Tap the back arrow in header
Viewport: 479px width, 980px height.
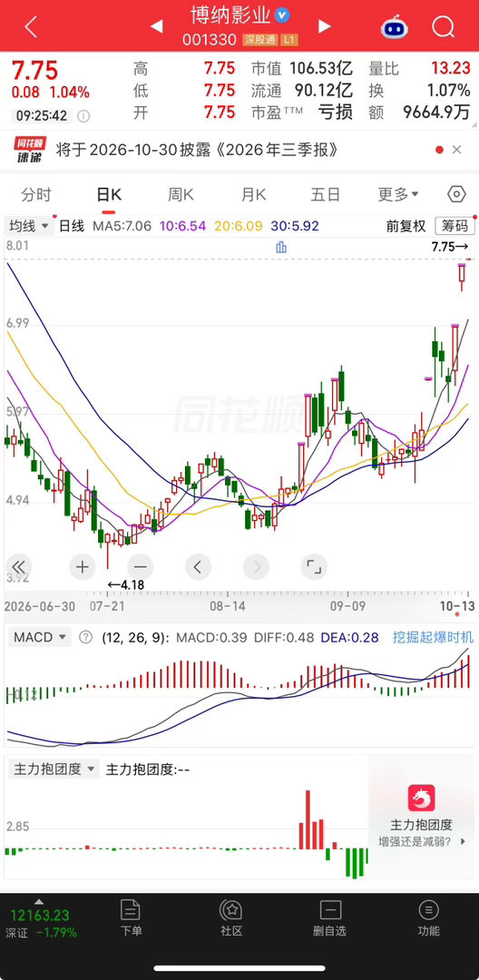pos(31,27)
